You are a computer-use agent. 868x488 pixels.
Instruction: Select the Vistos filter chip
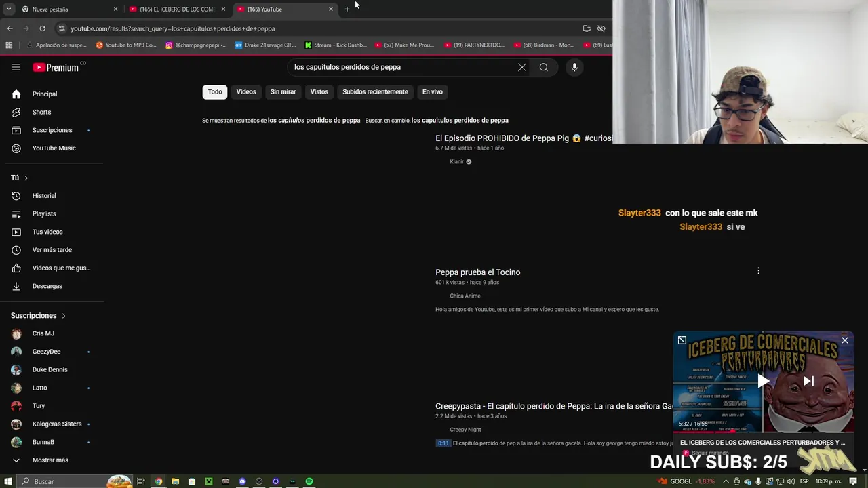coord(319,92)
